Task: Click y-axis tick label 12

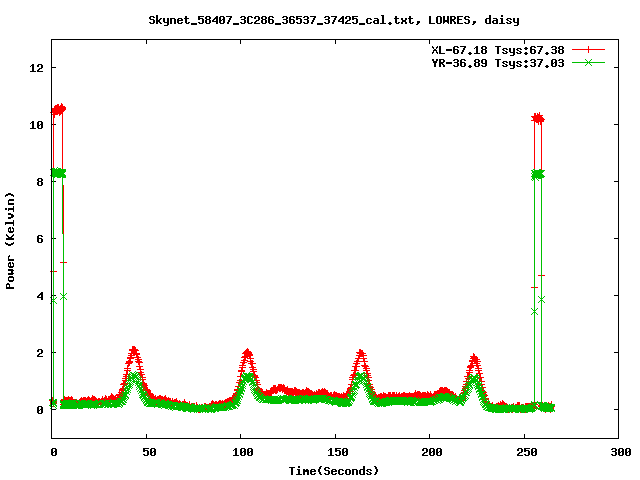Action: tap(36, 67)
